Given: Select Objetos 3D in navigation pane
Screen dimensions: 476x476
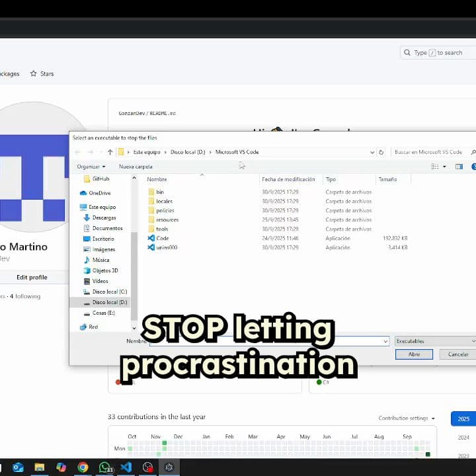Looking at the screenshot, I should pos(100,270).
